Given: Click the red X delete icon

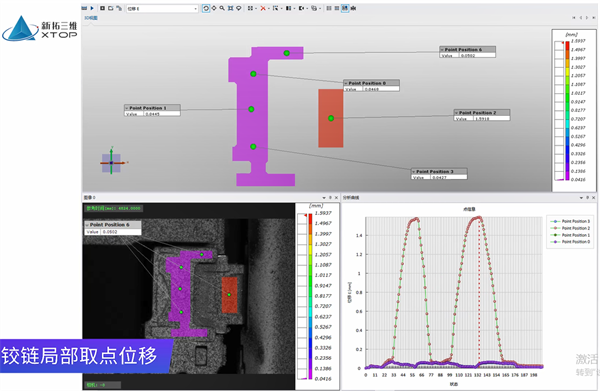Looking at the screenshot, I should click(x=263, y=8).
